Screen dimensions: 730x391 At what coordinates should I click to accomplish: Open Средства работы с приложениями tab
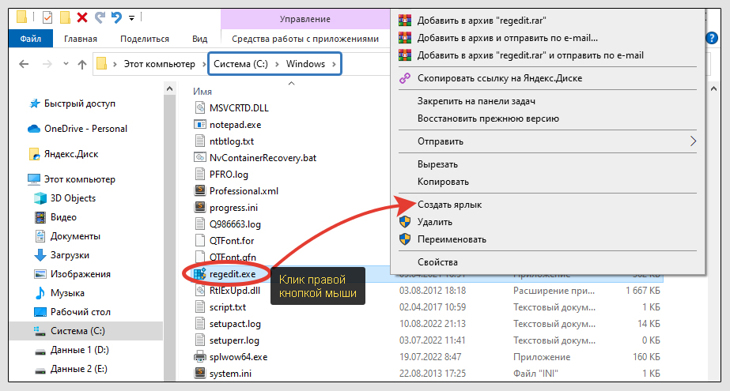pyautogui.click(x=305, y=39)
